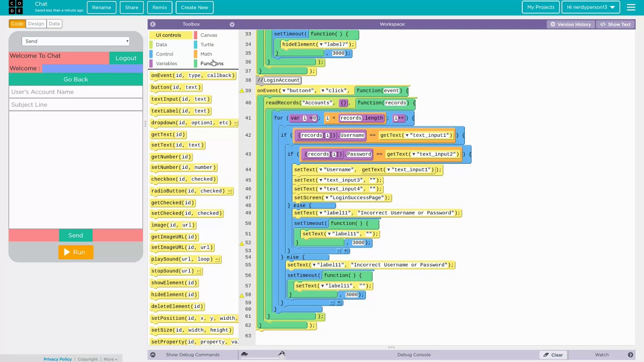The height and width of the screenshot is (362, 644).
Task: Add an else branch with the plus on line 53
Action: pos(346,250)
